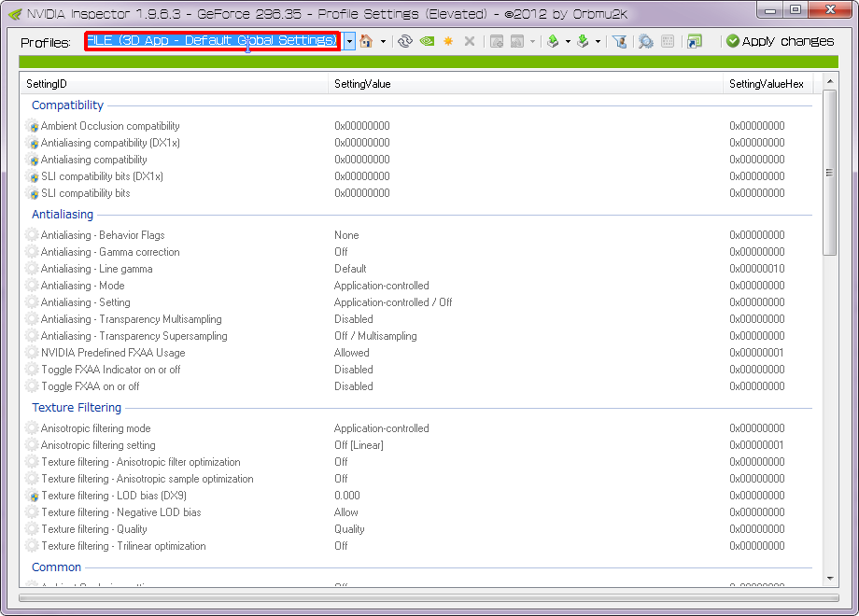Screen dimensions: 859x616
Task: Click the bit value editor grid icon
Action: [x=668, y=41]
